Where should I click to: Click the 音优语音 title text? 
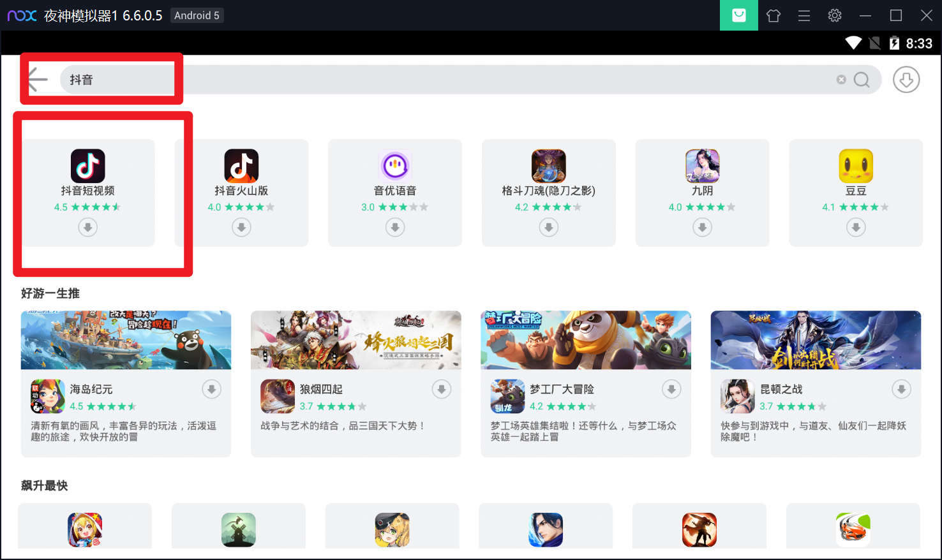click(x=395, y=191)
